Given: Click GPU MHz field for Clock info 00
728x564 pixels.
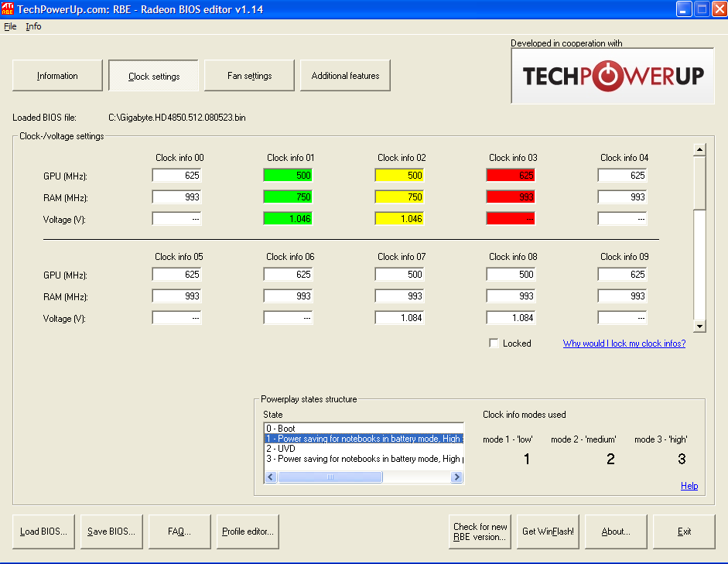Looking at the screenshot, I should point(176,176).
